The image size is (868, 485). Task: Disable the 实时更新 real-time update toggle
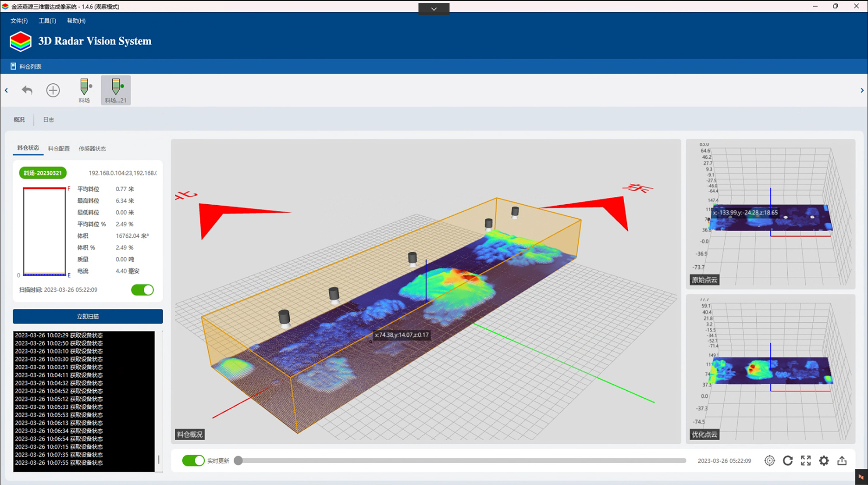[x=193, y=460]
